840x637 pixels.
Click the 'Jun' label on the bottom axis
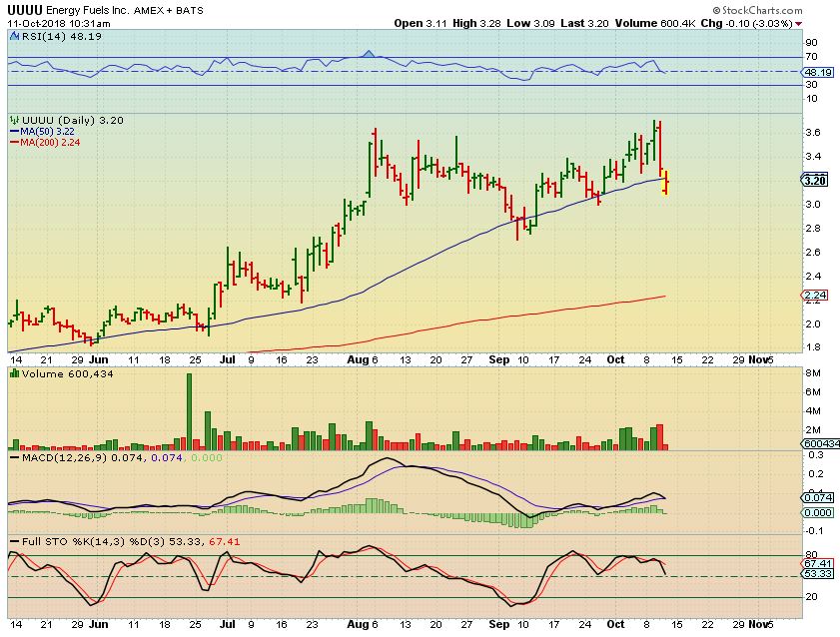click(x=98, y=624)
